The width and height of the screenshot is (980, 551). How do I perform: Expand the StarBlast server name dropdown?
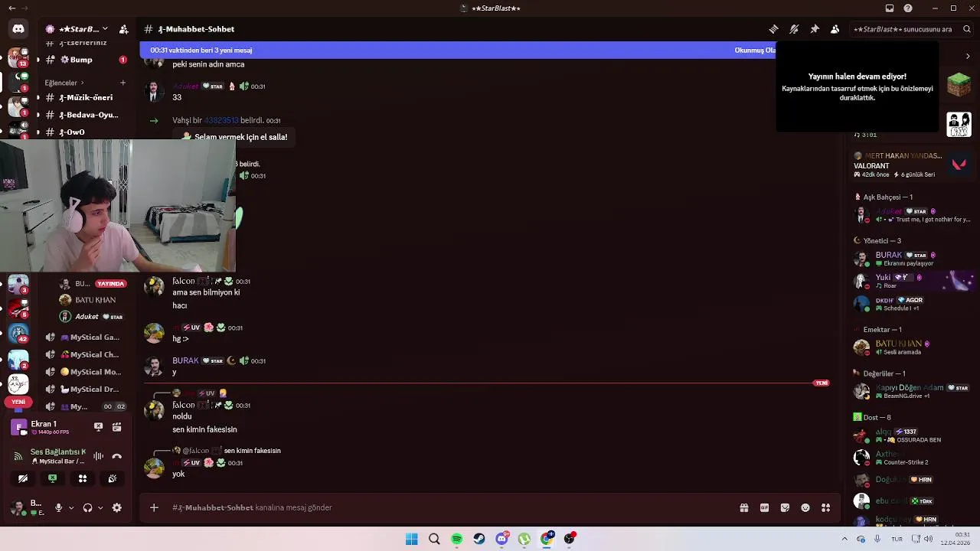pyautogui.click(x=105, y=29)
